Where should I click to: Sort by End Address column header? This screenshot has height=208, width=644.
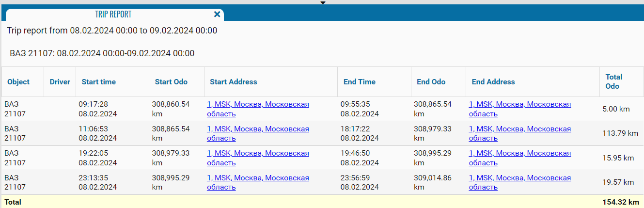493,82
